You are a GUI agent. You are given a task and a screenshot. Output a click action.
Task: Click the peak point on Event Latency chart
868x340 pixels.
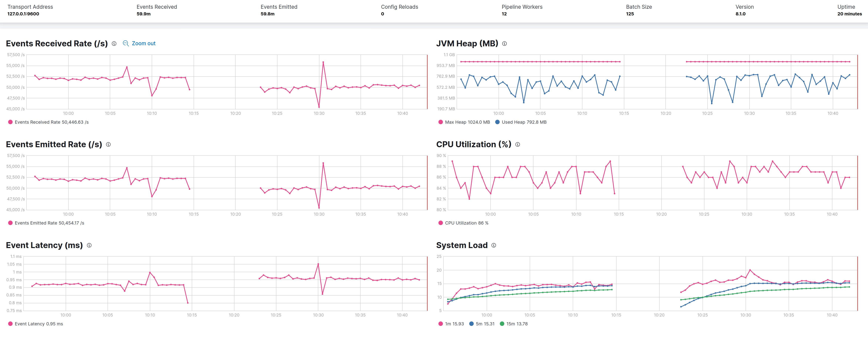318,264
